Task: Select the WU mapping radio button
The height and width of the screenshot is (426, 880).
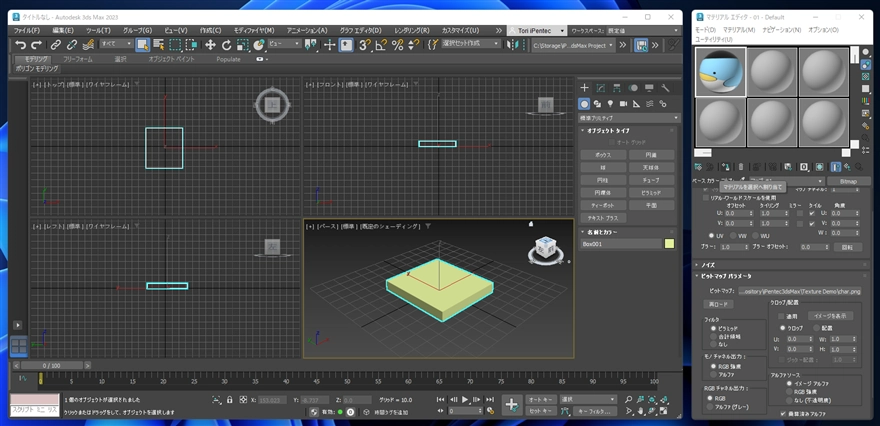Action: 755,236
